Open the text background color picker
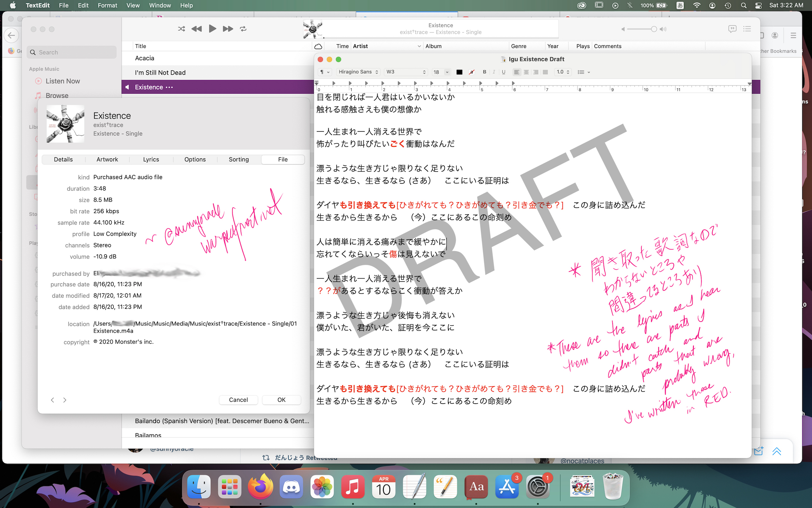 pyautogui.click(x=471, y=72)
